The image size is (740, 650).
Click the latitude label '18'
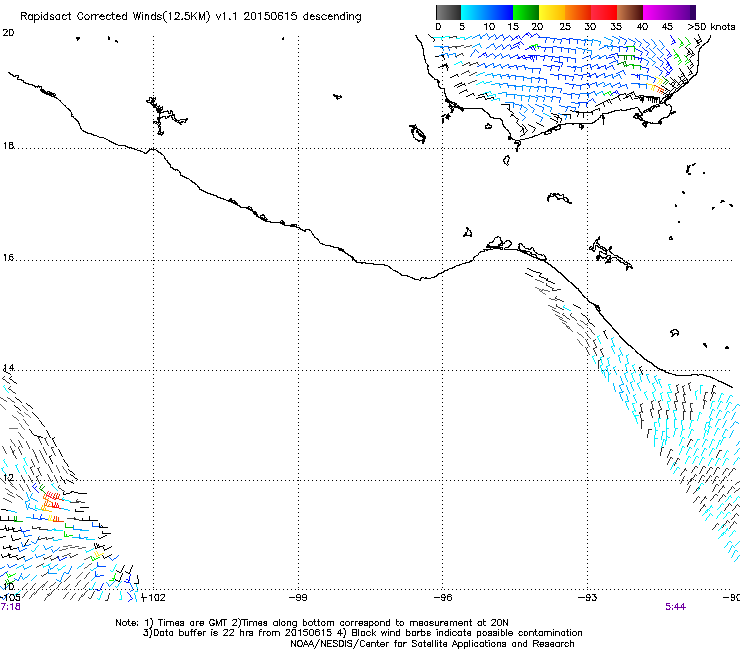[8, 146]
